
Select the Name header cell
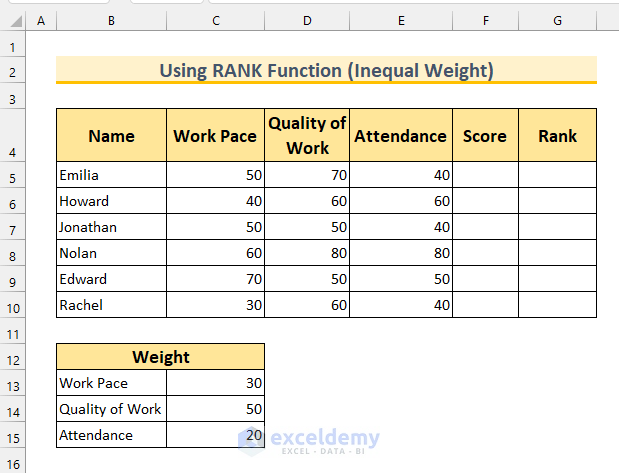pos(111,136)
